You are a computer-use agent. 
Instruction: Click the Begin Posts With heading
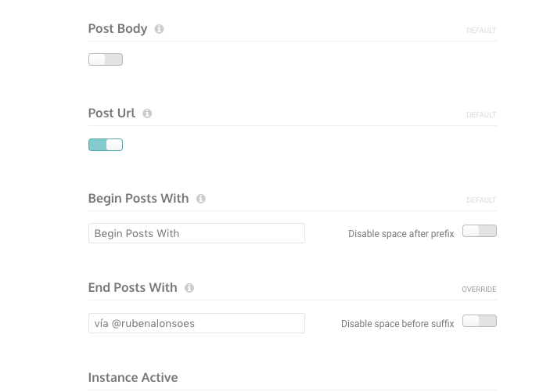tap(138, 199)
